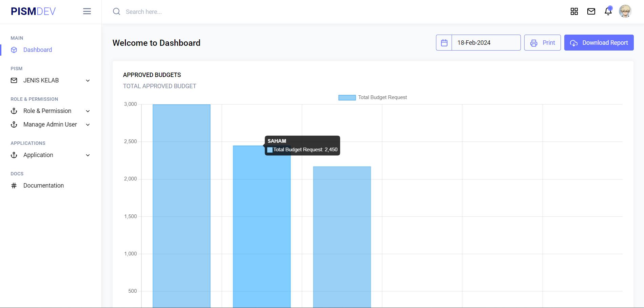
Task: Open the apps grid icon
Action: coord(574,12)
